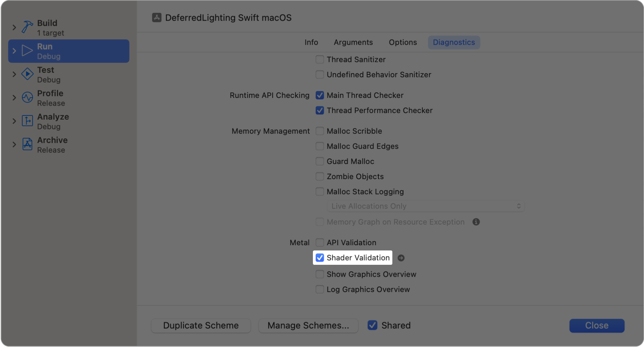Select the Test diamond icon
The image size is (644, 347).
27,74
